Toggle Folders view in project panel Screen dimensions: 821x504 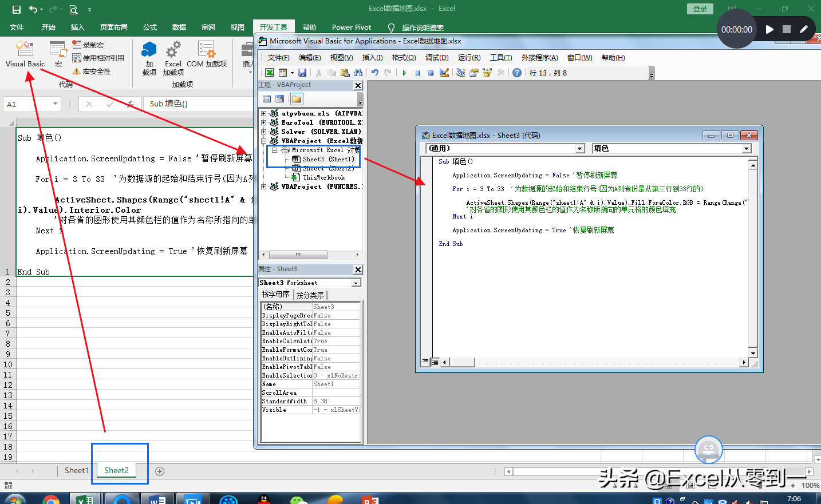296,100
